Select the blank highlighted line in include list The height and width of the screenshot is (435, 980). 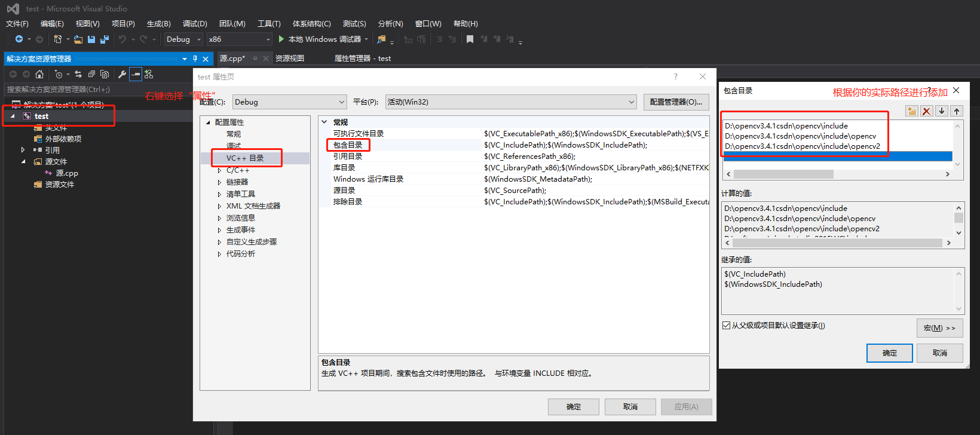837,156
